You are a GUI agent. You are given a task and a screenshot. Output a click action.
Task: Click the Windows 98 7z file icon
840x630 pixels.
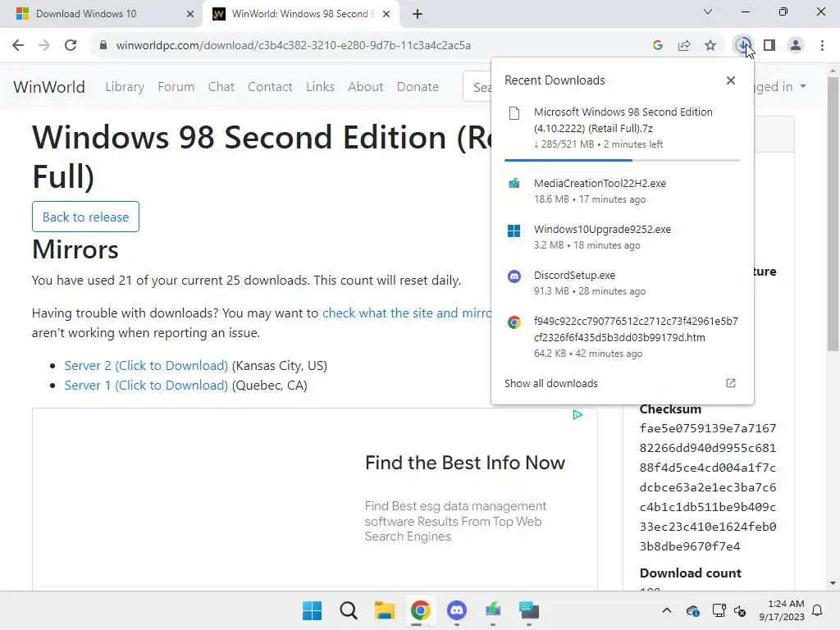coord(514,113)
